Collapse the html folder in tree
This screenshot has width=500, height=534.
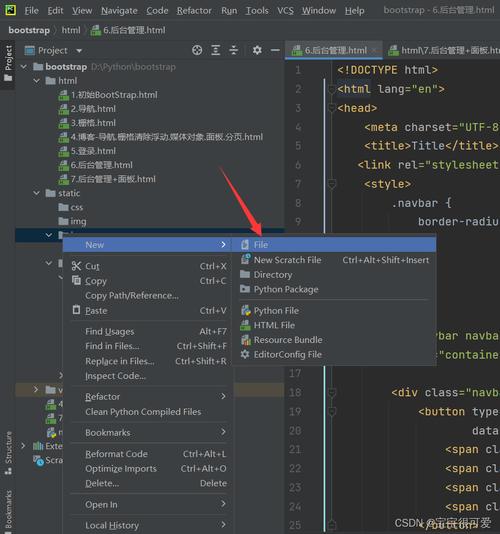pyautogui.click(x=37, y=81)
